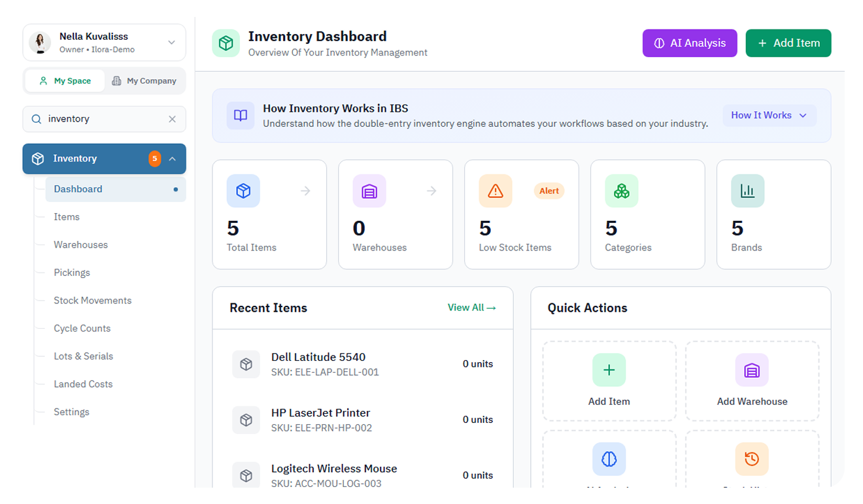The image size is (863, 504).
Task: Click the Brands count 5
Action: click(x=737, y=228)
